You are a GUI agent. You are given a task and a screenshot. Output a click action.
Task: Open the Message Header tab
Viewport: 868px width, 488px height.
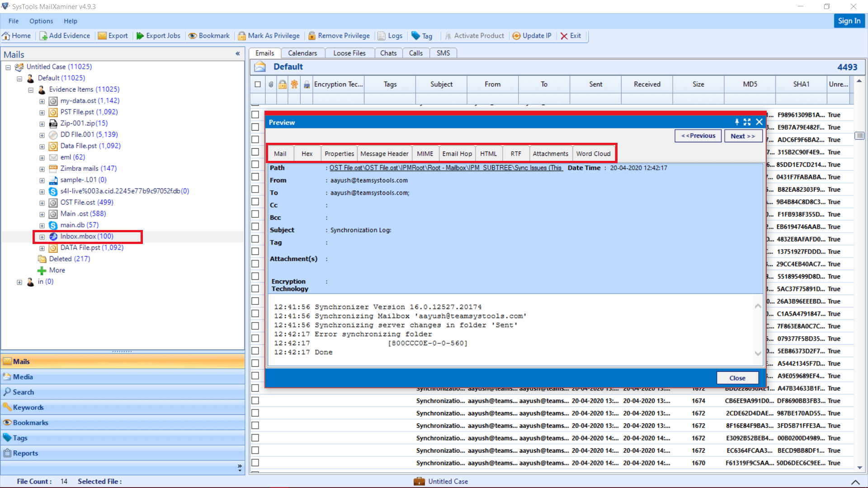tap(384, 154)
